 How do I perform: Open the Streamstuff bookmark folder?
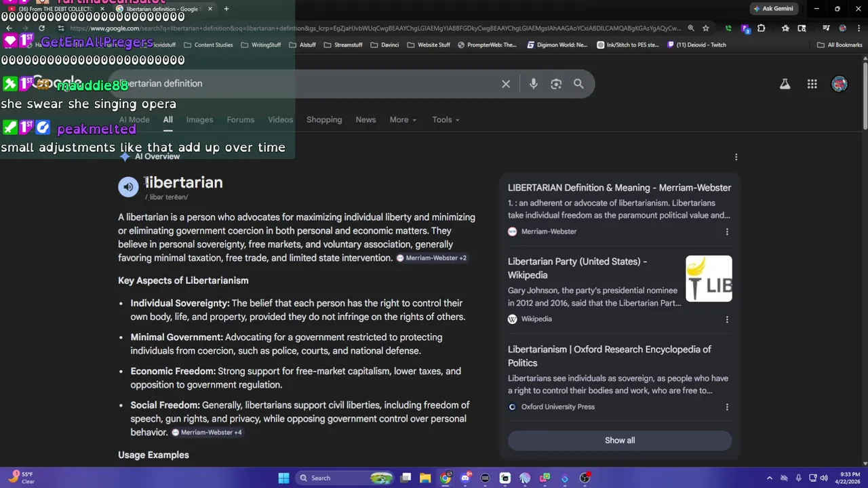coord(343,45)
